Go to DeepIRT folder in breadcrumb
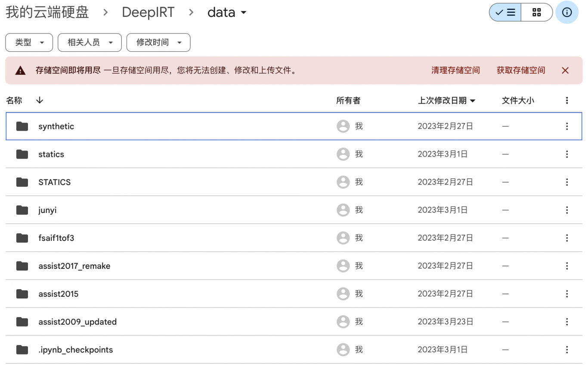 [x=148, y=12]
